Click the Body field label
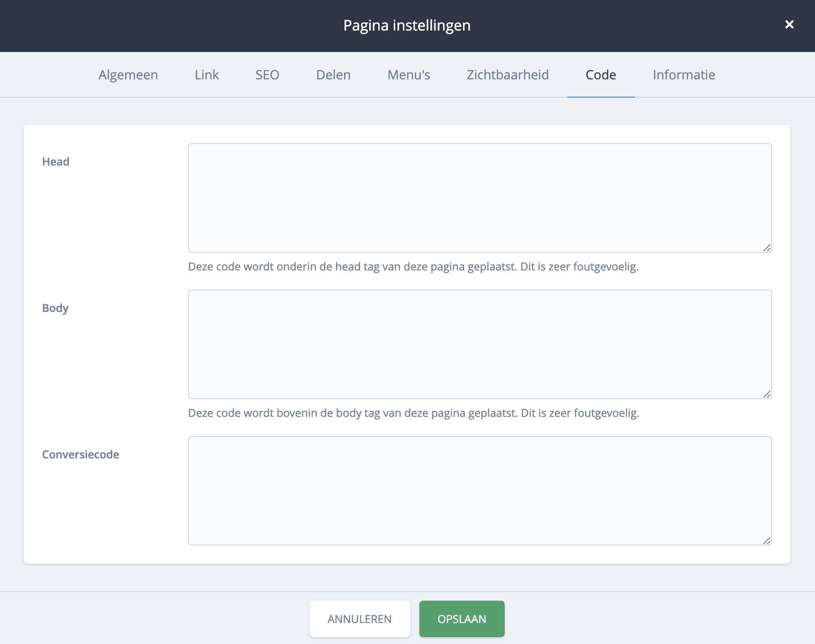 click(x=55, y=308)
